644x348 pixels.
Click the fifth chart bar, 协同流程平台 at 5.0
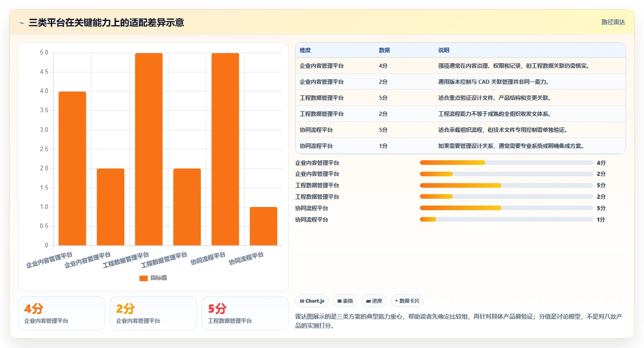point(225,149)
